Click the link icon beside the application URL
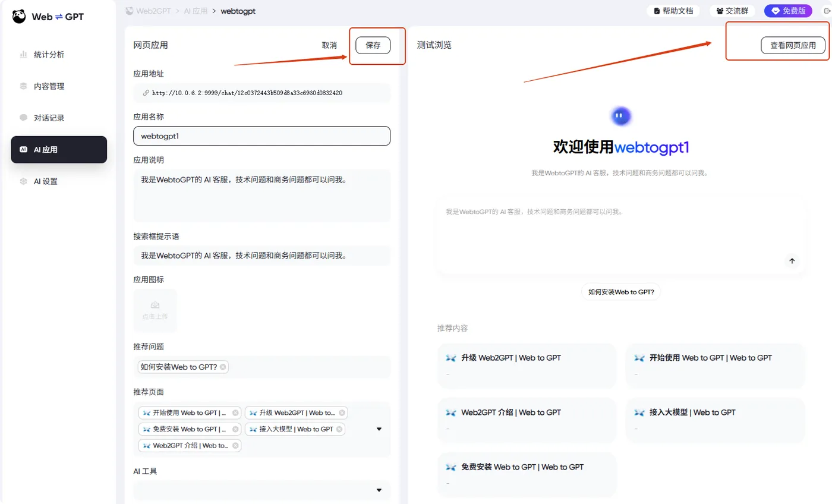 tap(146, 93)
